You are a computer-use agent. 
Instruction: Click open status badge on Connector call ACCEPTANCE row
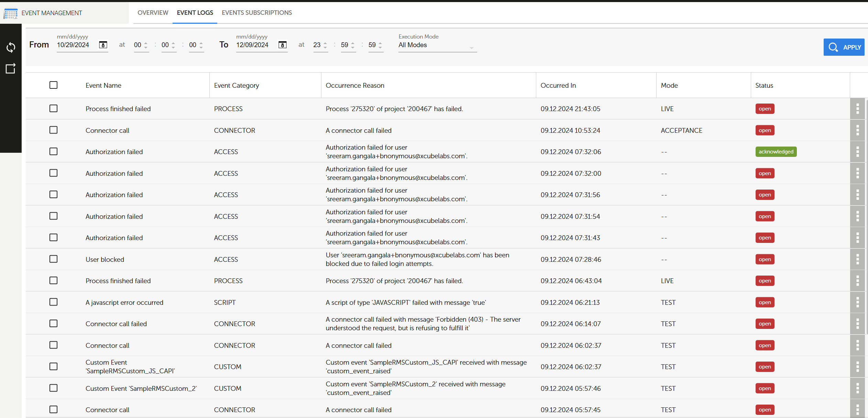pyautogui.click(x=765, y=130)
